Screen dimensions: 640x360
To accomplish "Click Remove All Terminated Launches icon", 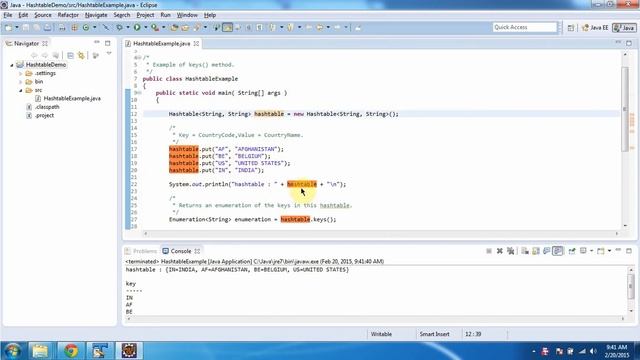I will pos(510,251).
